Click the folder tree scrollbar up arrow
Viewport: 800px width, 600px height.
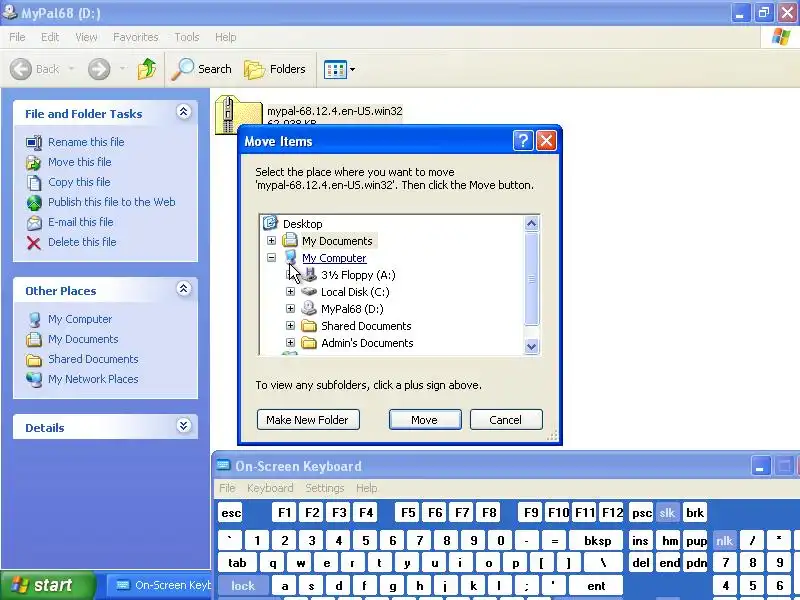(x=531, y=223)
